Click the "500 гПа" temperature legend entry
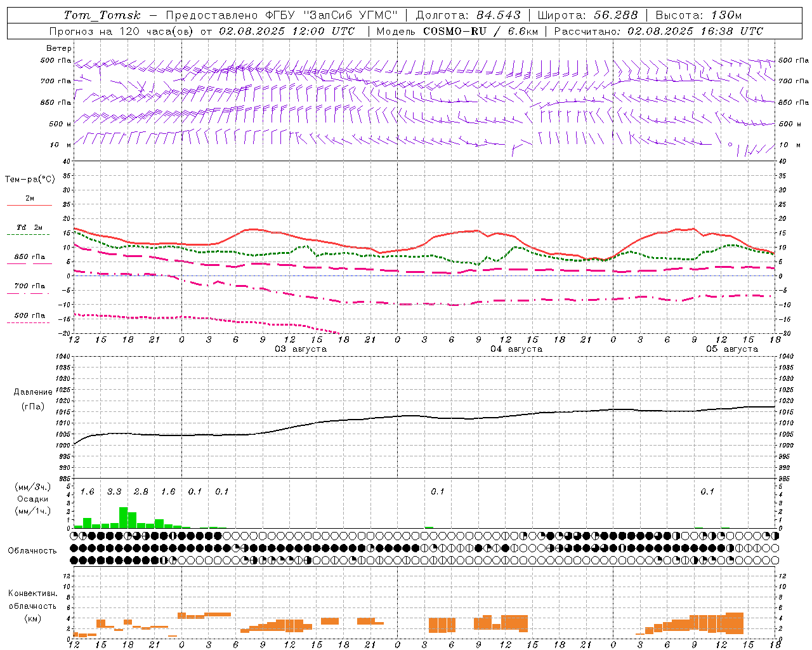This screenshot has height=650, width=812. coord(30,315)
